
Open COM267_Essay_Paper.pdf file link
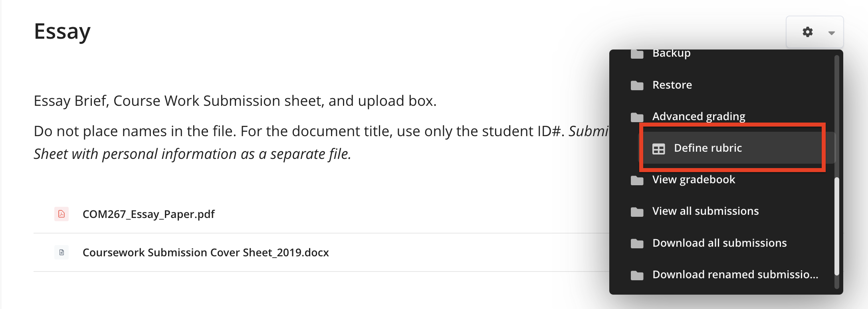coord(149,214)
